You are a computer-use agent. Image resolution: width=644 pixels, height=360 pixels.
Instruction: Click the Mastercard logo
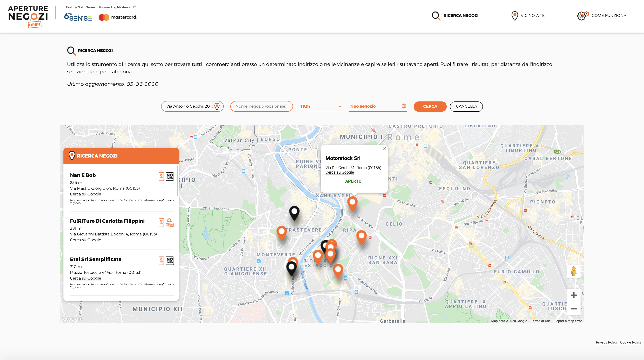(117, 17)
